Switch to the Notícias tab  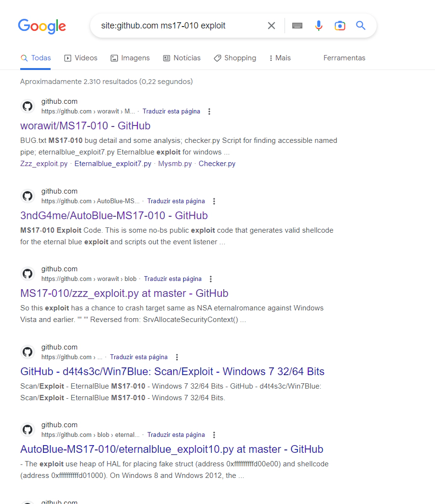click(x=182, y=57)
